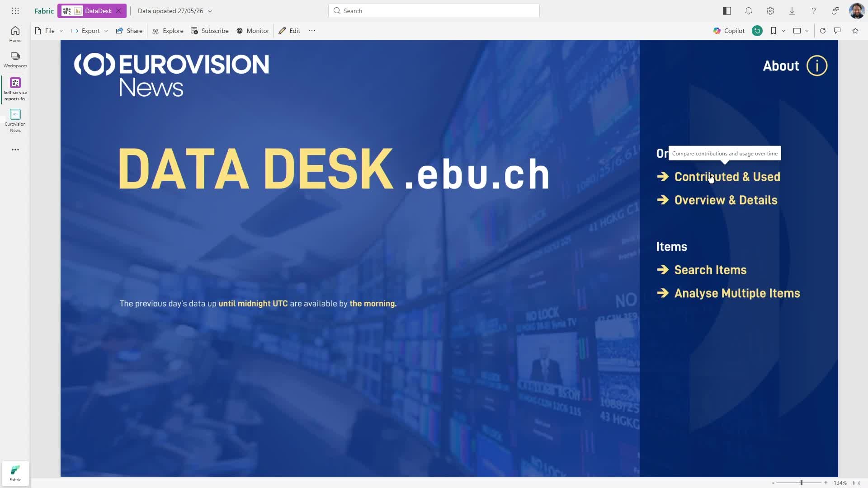Fit report to page icon
The height and width of the screenshot is (488, 868).
tap(856, 483)
